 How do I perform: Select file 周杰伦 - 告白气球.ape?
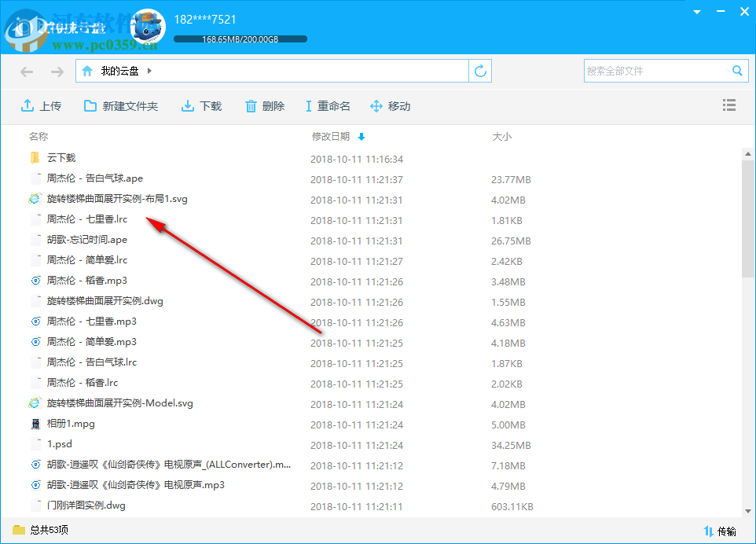(x=94, y=178)
